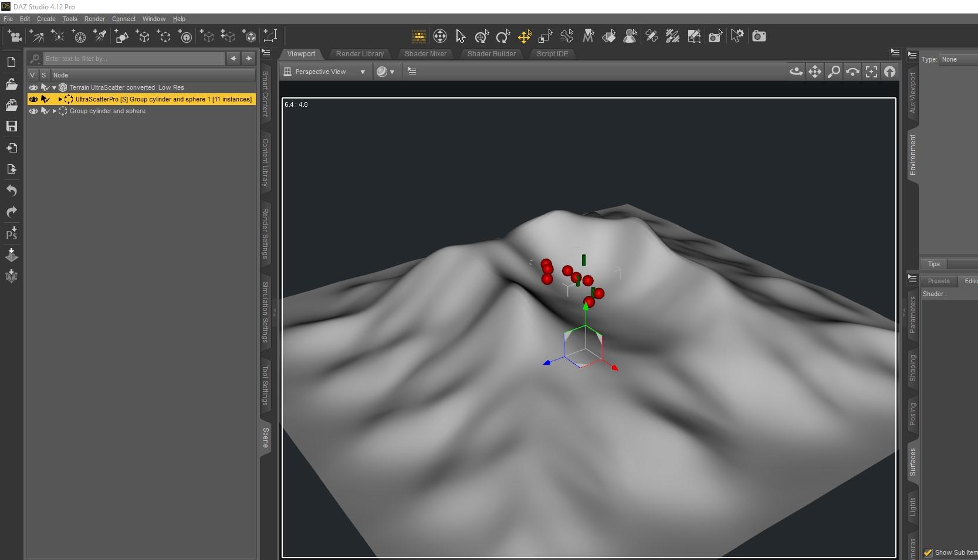Viewport: 978px width, 560px height.
Task: Open the File menu
Action: 8,19
